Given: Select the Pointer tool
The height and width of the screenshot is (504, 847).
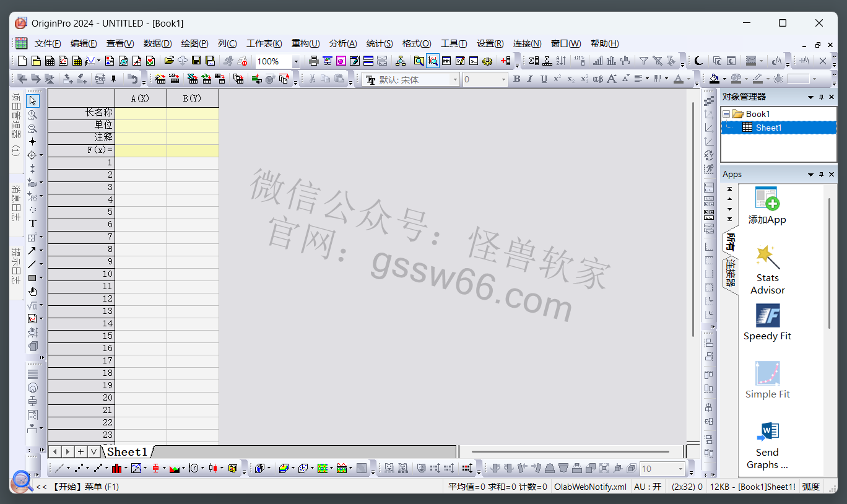Looking at the screenshot, I should pos(33,100).
